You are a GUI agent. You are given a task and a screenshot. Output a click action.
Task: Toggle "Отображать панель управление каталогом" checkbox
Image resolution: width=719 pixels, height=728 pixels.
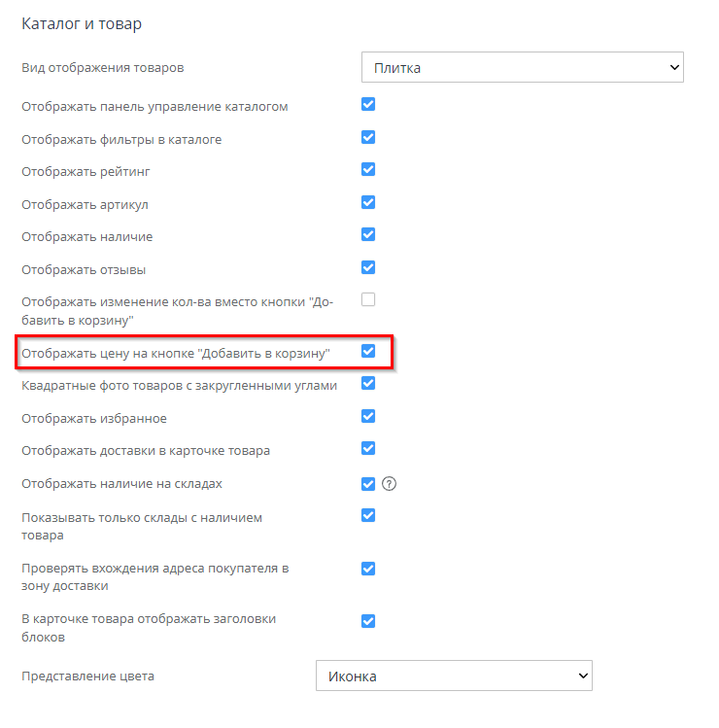(368, 105)
